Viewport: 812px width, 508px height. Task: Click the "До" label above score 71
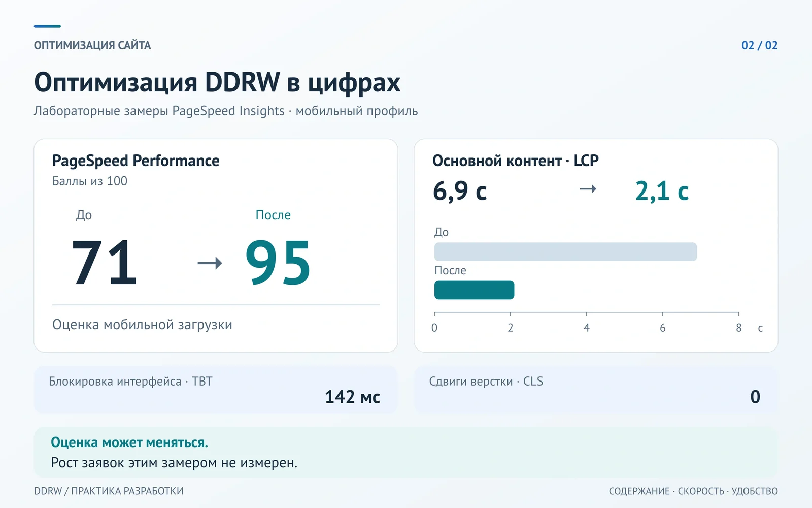tap(84, 215)
